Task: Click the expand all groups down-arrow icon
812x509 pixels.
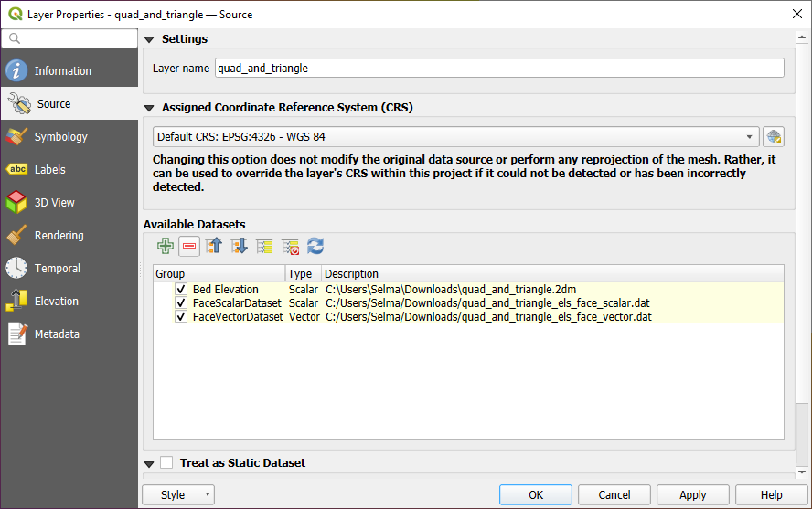Action: click(x=240, y=246)
